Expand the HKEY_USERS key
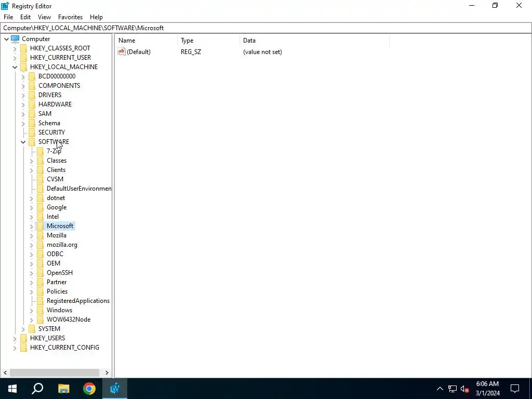The image size is (532, 399). tap(15, 338)
